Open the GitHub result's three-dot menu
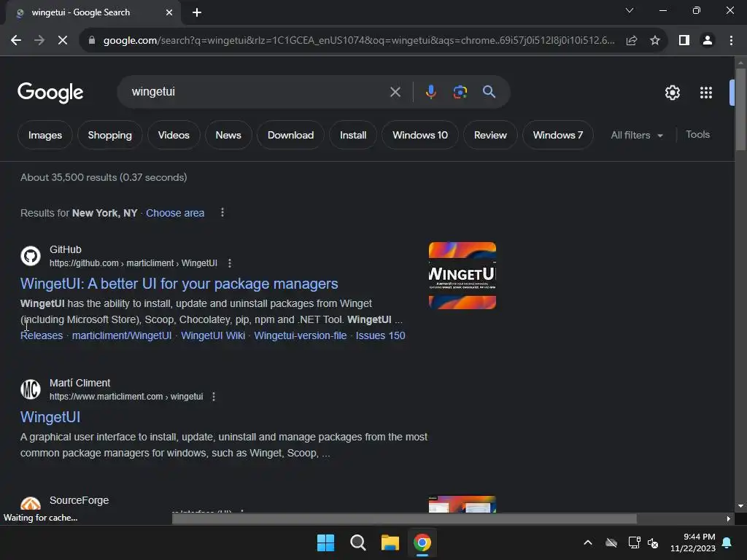747x560 pixels. [230, 263]
